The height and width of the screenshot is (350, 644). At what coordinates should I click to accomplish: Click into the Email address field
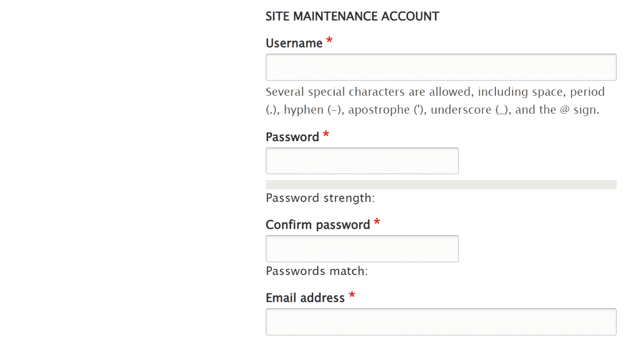point(441,322)
